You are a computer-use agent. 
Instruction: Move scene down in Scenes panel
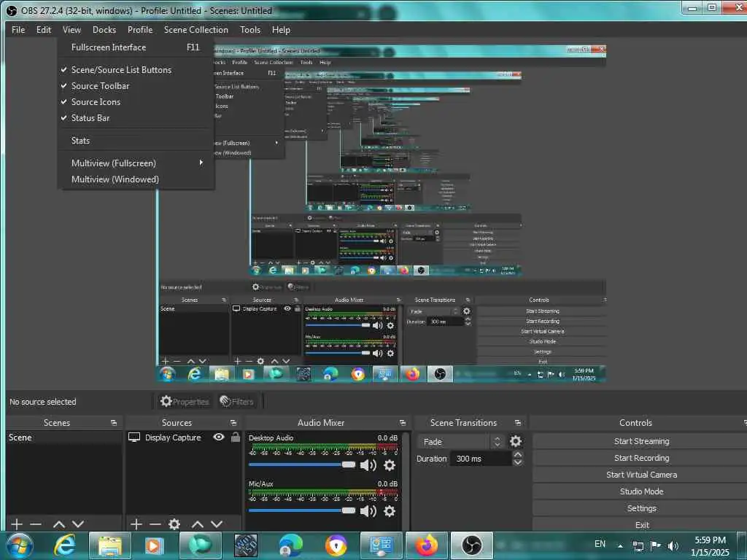point(78,524)
